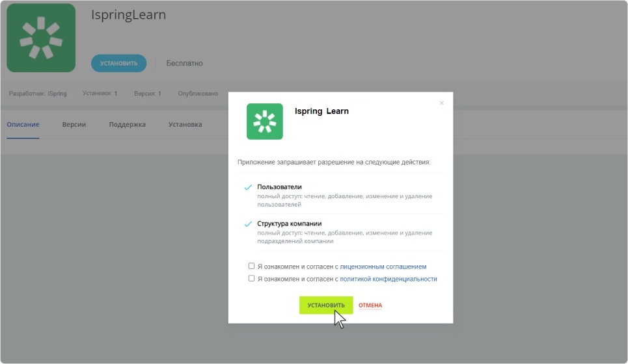The height and width of the screenshot is (364, 628).
Task: Click the Ispring Learn icon in dialog
Action: tap(265, 122)
